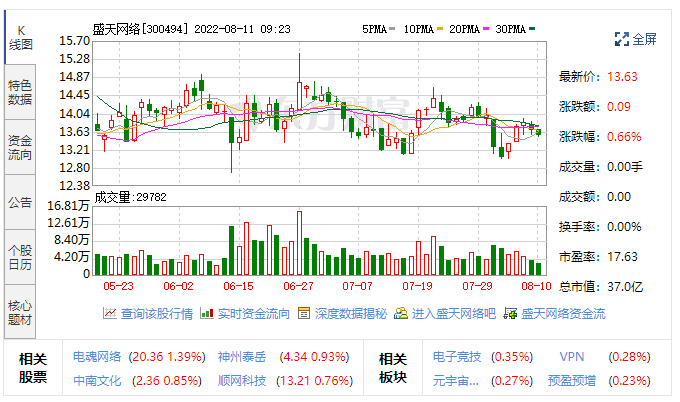
Task: Click 电魂网络 quote (20.36 1.39%)
Action: pyautogui.click(x=167, y=357)
